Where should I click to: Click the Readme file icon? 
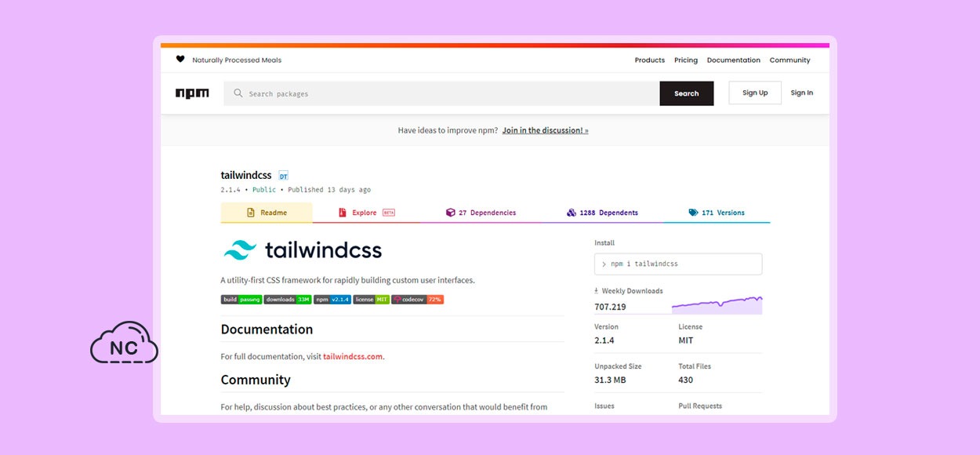click(x=251, y=213)
